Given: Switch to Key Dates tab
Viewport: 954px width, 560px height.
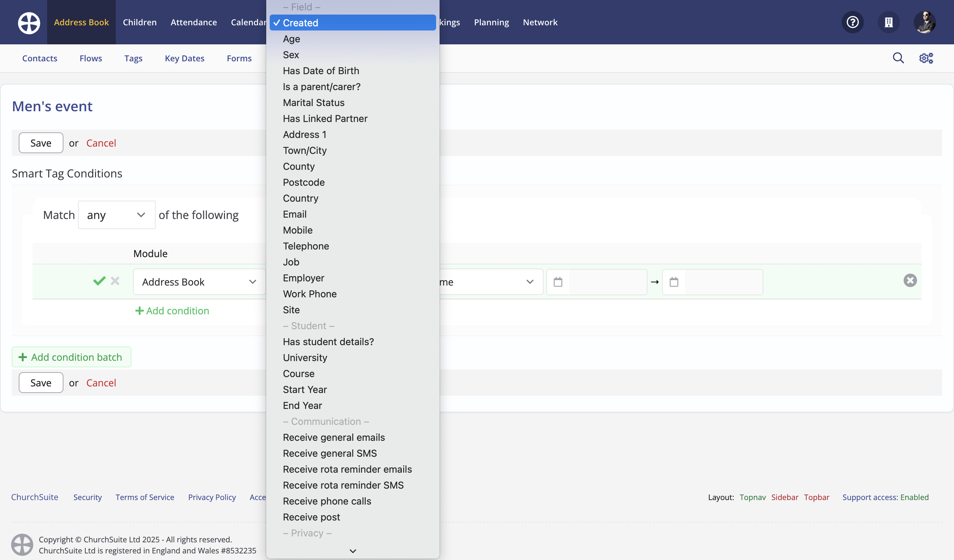Looking at the screenshot, I should coord(185,58).
